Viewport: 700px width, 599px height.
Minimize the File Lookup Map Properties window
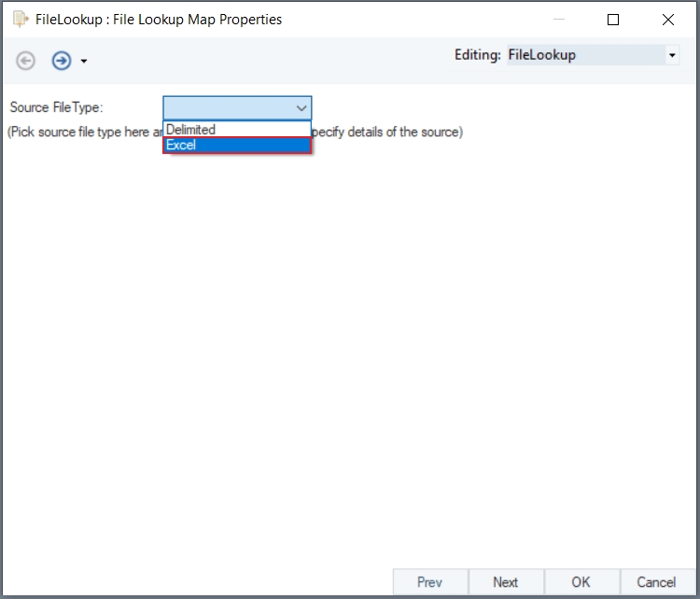point(559,20)
